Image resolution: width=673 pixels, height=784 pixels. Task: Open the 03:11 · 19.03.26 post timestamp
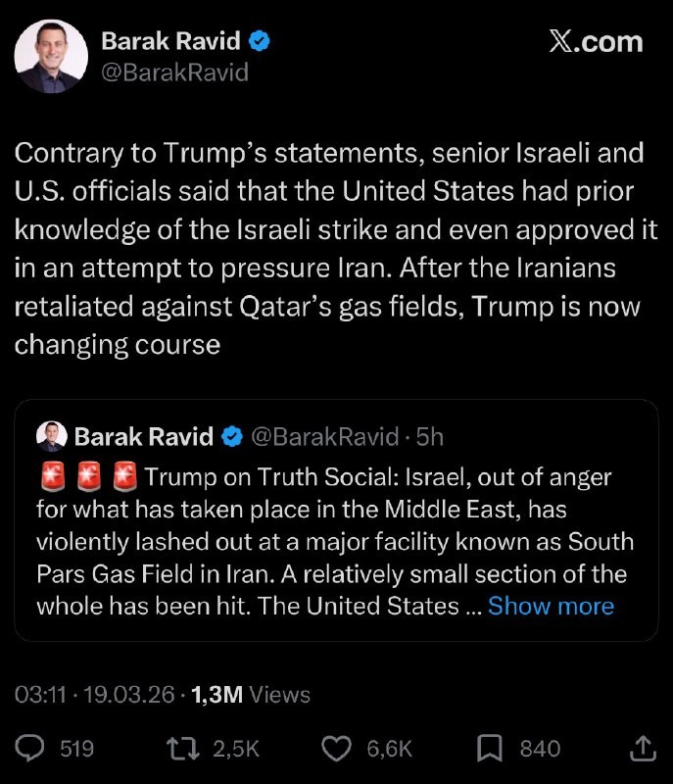click(x=94, y=695)
